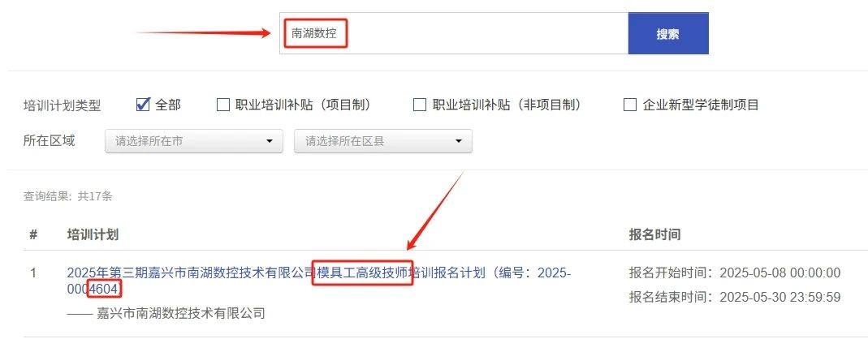Open the 请选择所在市 dropdown

pyautogui.click(x=194, y=141)
